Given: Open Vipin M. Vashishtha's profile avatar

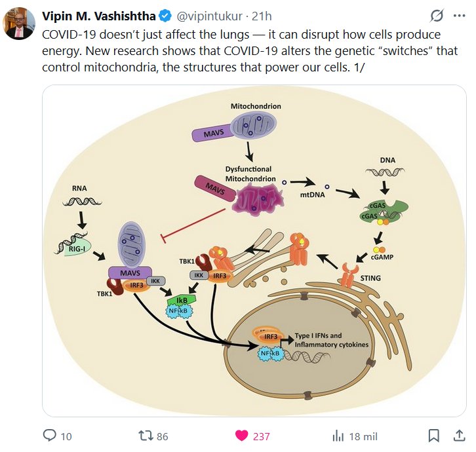Looking at the screenshot, I should 18,24.
